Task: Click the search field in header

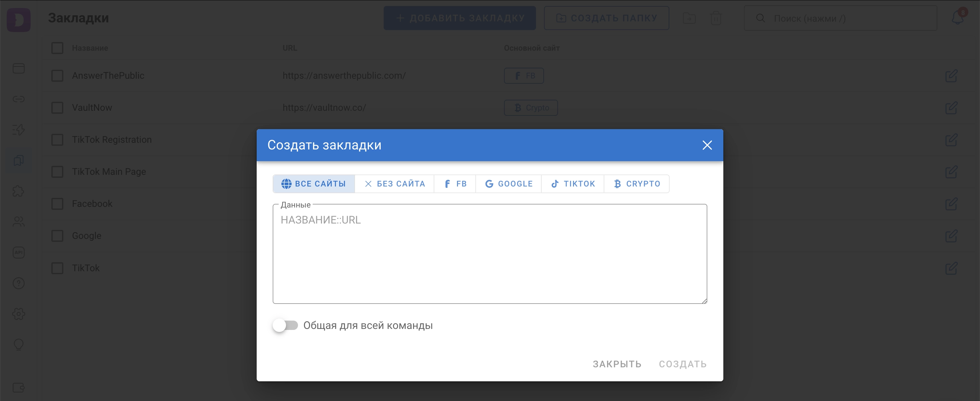Action: 840,18
